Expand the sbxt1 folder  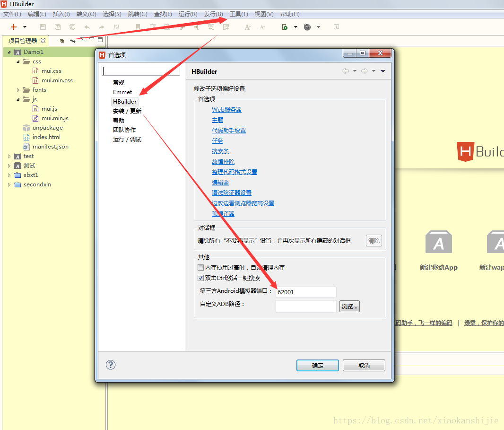click(9, 176)
